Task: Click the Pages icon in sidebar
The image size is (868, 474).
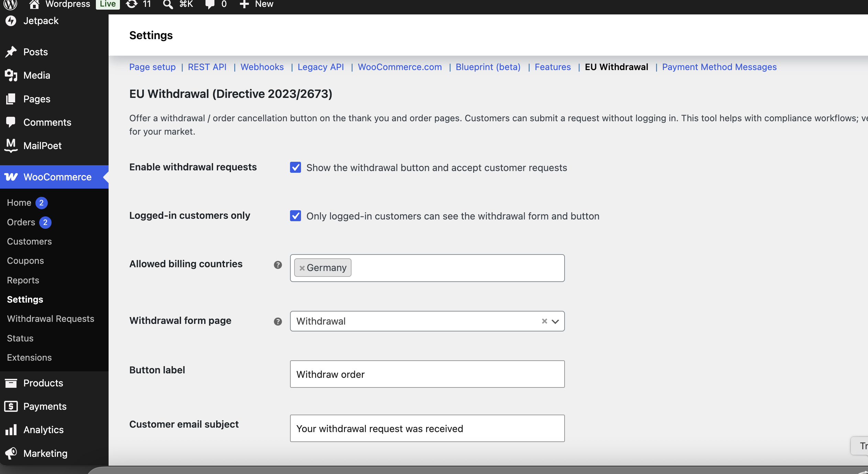Action: pos(11,99)
